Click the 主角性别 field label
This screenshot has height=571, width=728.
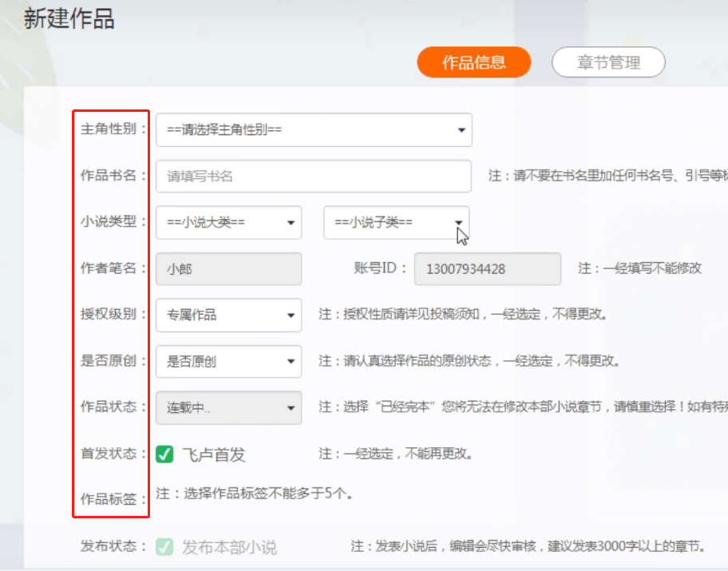tap(113, 129)
